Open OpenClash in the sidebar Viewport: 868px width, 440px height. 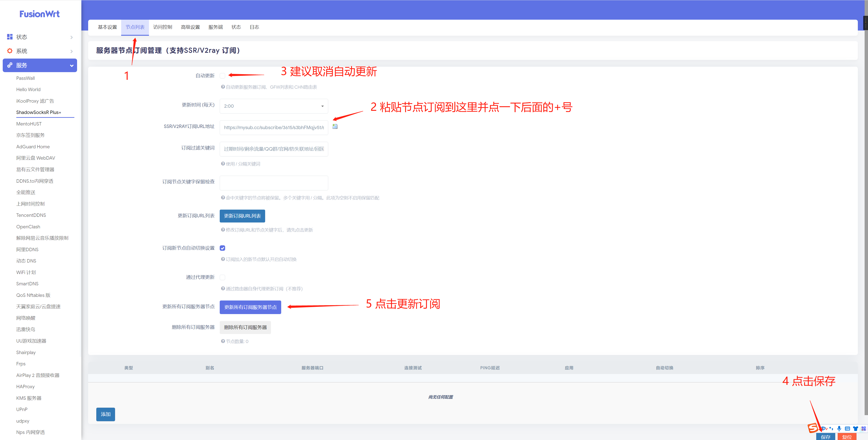click(x=28, y=227)
